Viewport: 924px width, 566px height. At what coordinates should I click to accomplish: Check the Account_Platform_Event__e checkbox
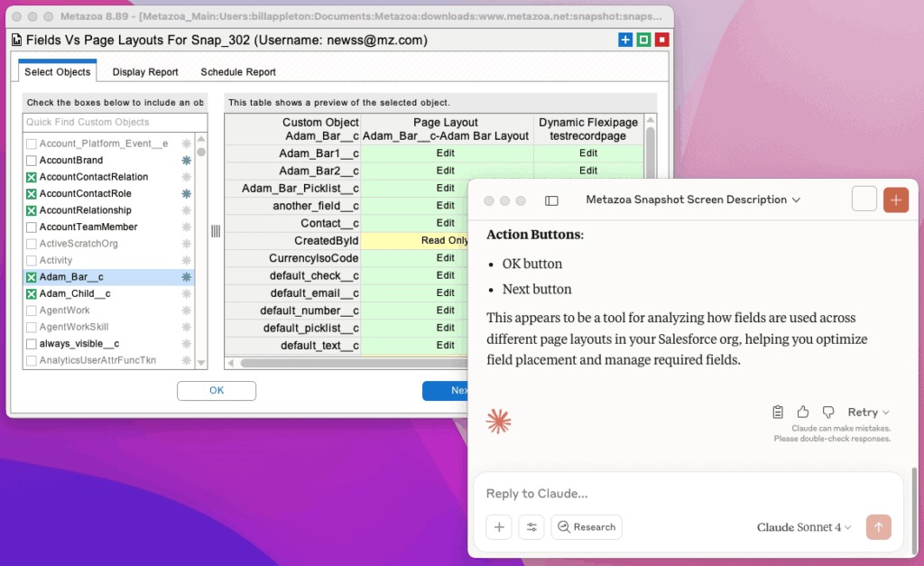[x=32, y=144]
